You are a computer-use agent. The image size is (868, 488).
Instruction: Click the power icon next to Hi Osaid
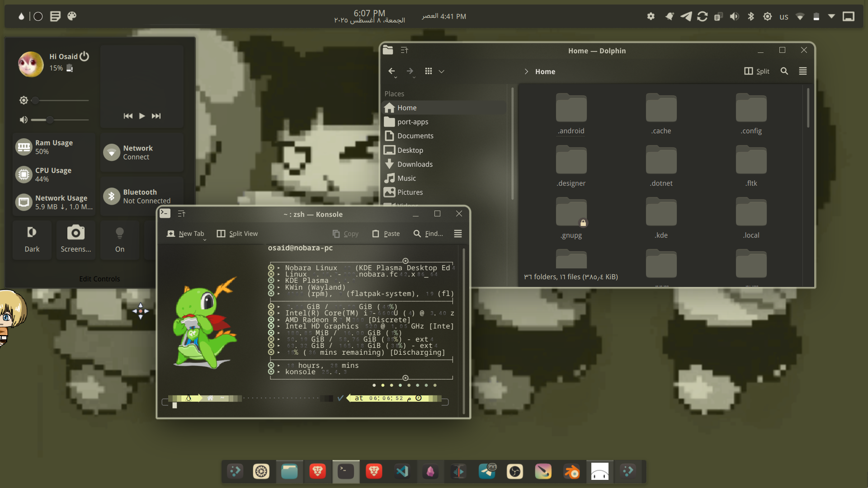(x=85, y=56)
